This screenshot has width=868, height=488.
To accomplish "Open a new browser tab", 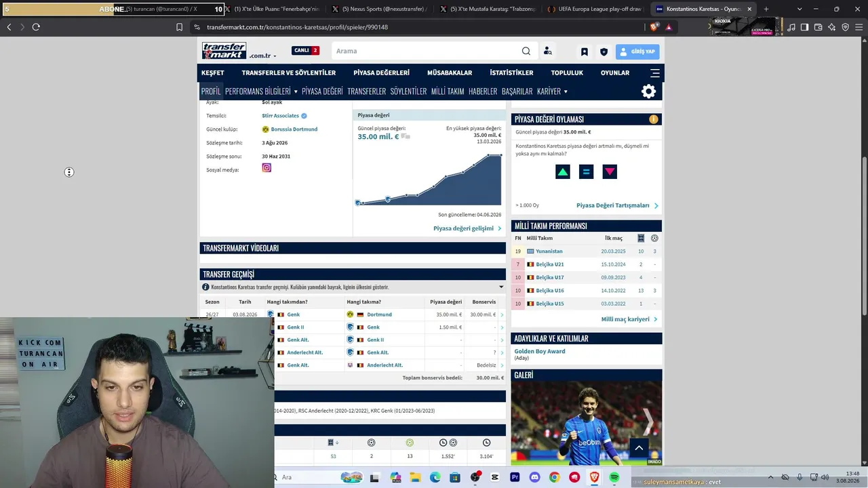I will coord(766,9).
